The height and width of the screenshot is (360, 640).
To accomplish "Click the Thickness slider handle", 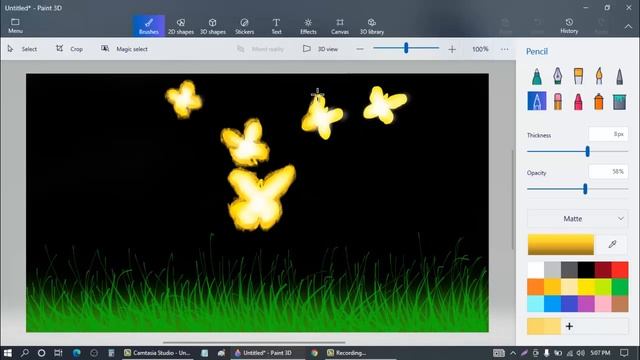I will 587,151.
